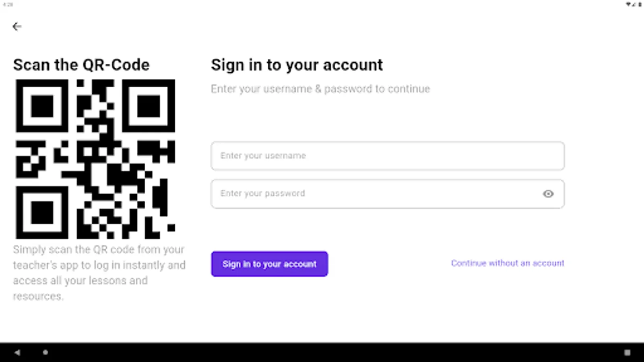
Task: Click the battery icon in status bar
Action: coord(640,4)
